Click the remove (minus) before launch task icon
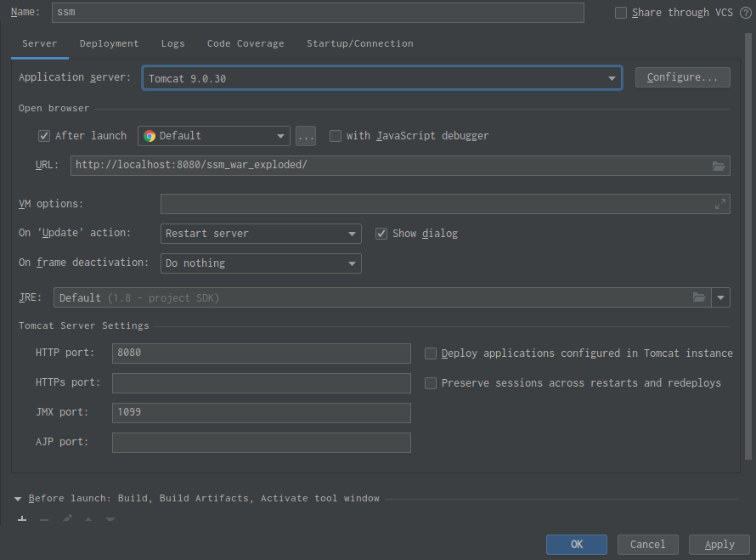Viewport: 756px width, 560px height. tap(44, 519)
